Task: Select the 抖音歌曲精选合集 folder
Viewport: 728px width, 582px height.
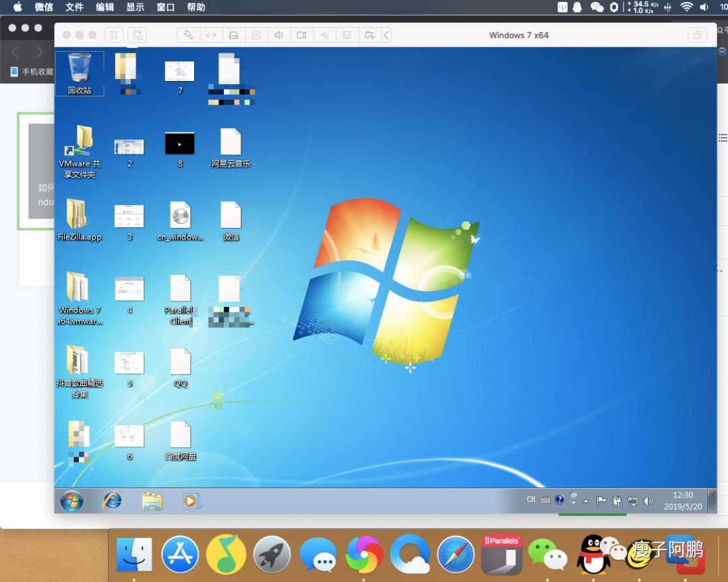Action: click(80, 371)
